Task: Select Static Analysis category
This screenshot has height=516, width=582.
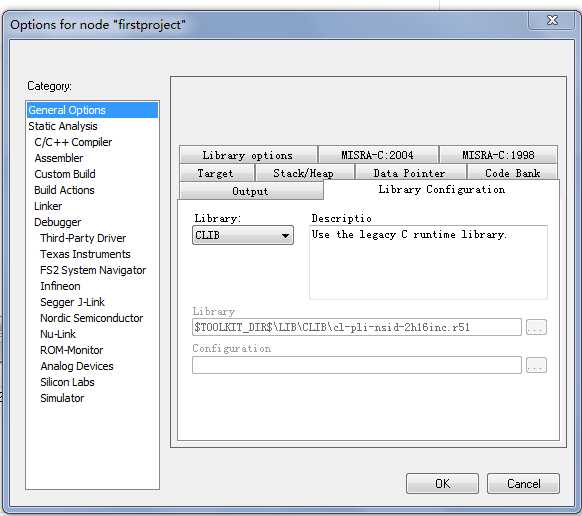Action: pos(63,126)
